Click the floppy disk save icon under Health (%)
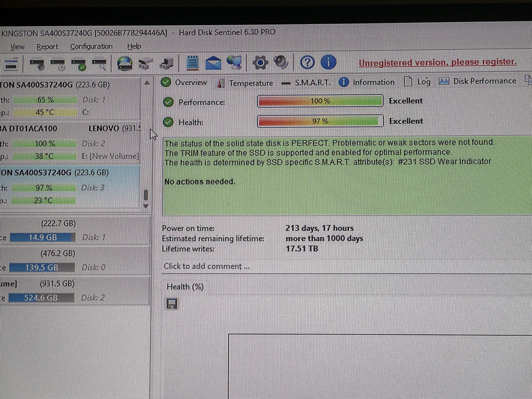The height and width of the screenshot is (399, 532). pos(172,304)
